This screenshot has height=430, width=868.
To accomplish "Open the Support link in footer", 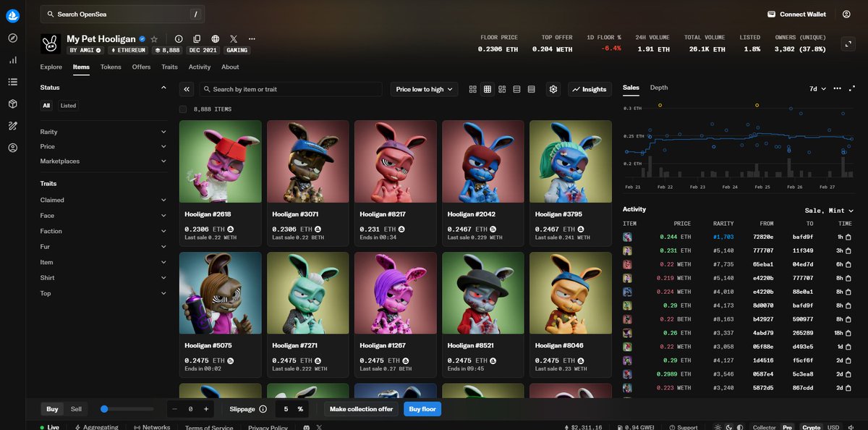I will pyautogui.click(x=683, y=428).
